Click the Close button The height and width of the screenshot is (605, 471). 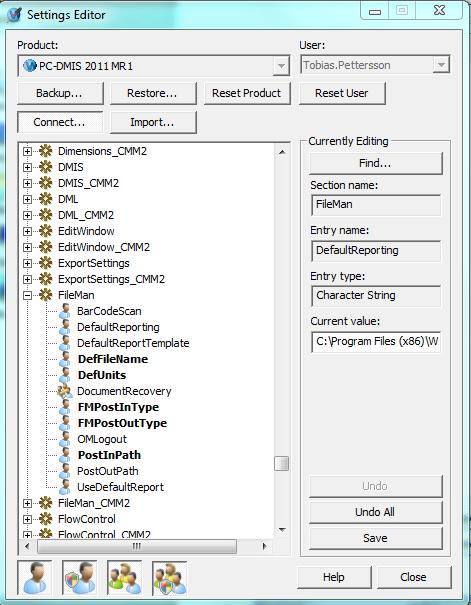pyautogui.click(x=414, y=577)
